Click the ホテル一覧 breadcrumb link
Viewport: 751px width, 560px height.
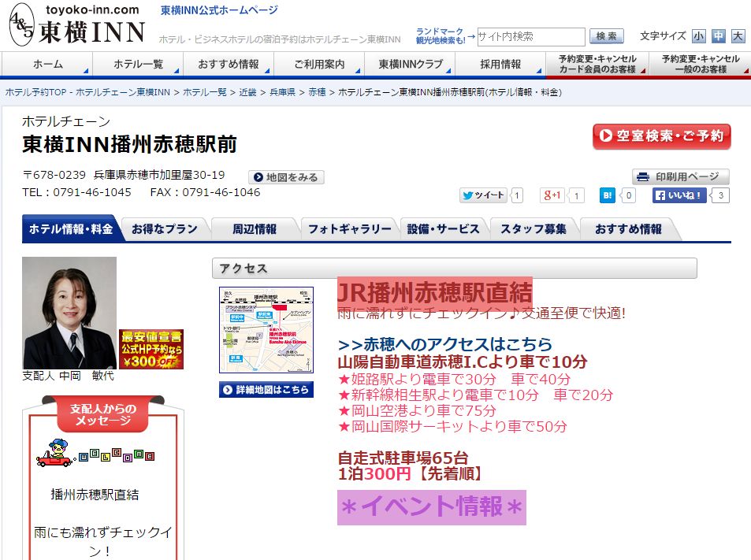tap(205, 92)
